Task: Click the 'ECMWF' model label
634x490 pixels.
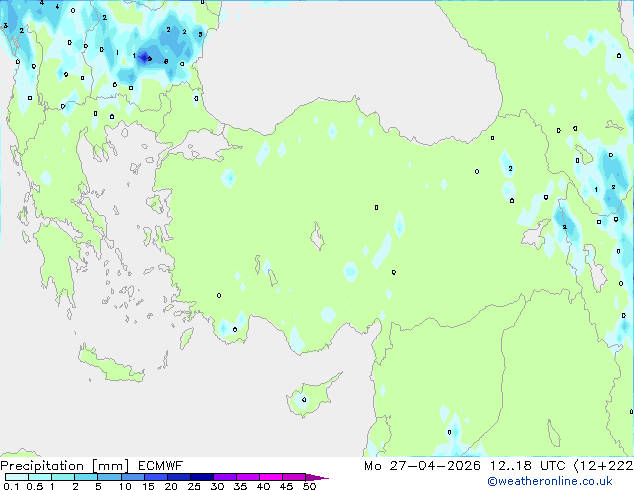Action: [161, 466]
